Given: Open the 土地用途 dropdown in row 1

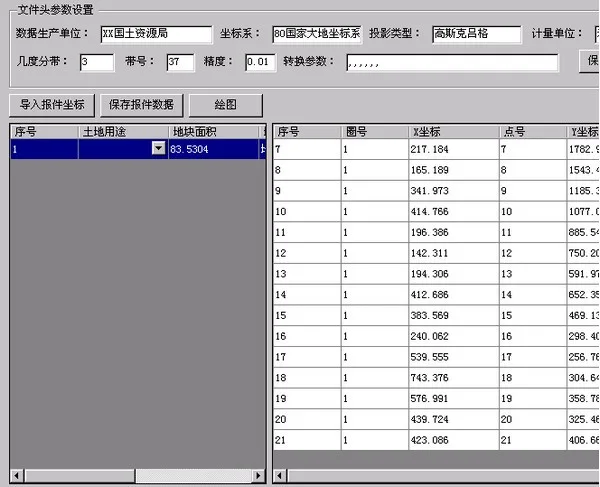Looking at the screenshot, I should coord(158,148).
